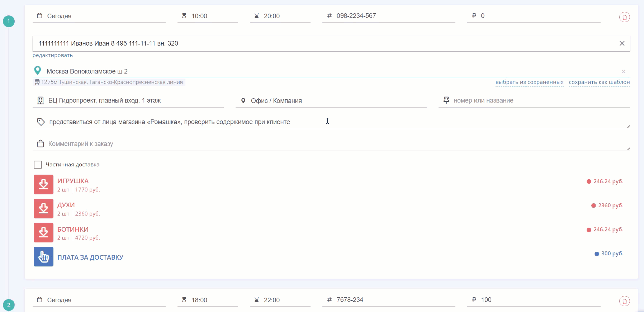The height and width of the screenshot is (312, 644).
Task: Click выбрать из сохраненных link
Action: point(529,82)
